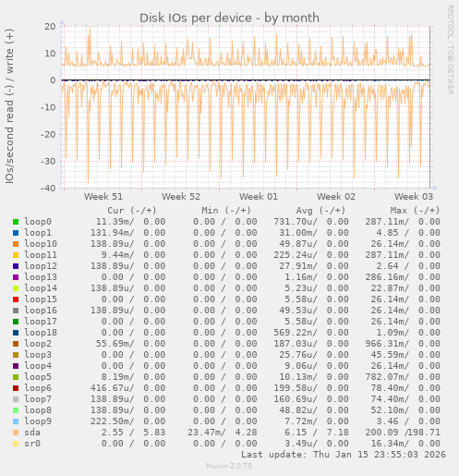Click the 'loop0' device label
The image size is (459, 476).
click(38, 222)
